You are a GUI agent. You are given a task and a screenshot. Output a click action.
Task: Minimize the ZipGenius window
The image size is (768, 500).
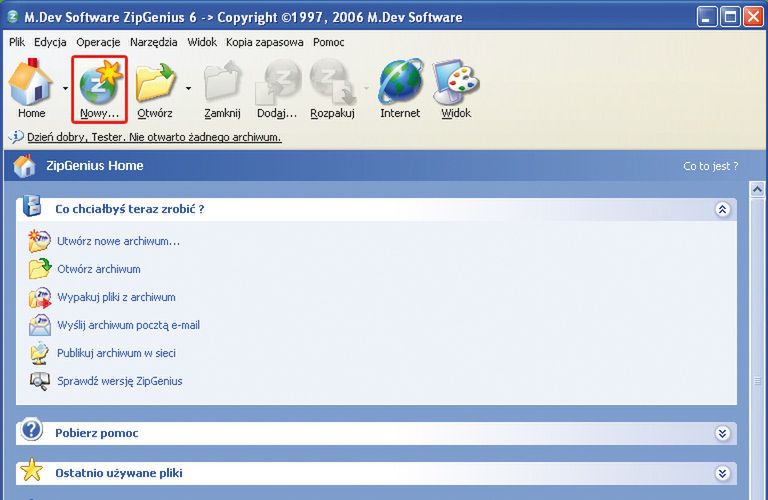pos(706,17)
